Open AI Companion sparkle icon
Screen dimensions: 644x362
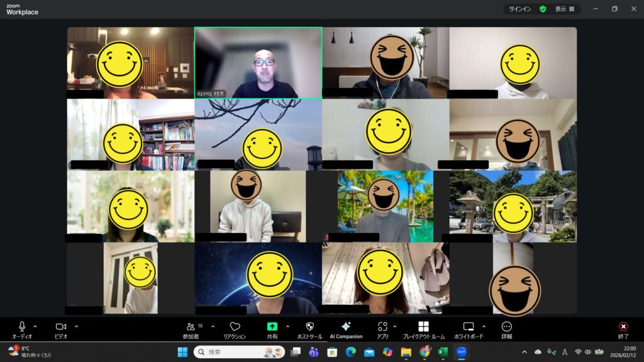click(x=346, y=327)
